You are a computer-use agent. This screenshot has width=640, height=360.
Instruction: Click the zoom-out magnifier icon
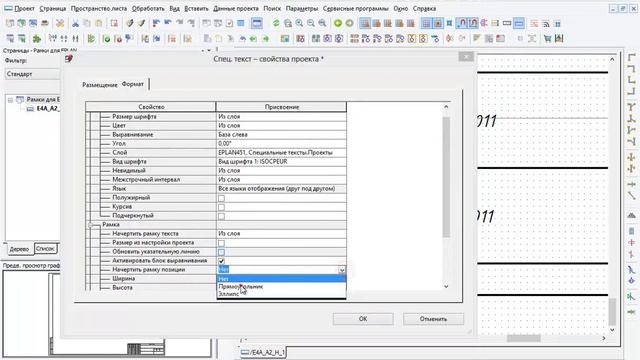(311, 23)
